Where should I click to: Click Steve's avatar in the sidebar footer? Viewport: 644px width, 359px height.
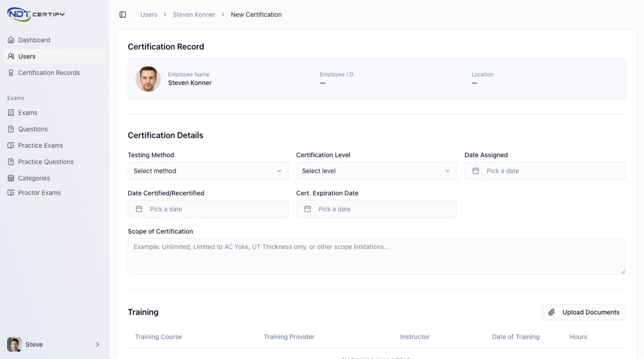tap(14, 344)
